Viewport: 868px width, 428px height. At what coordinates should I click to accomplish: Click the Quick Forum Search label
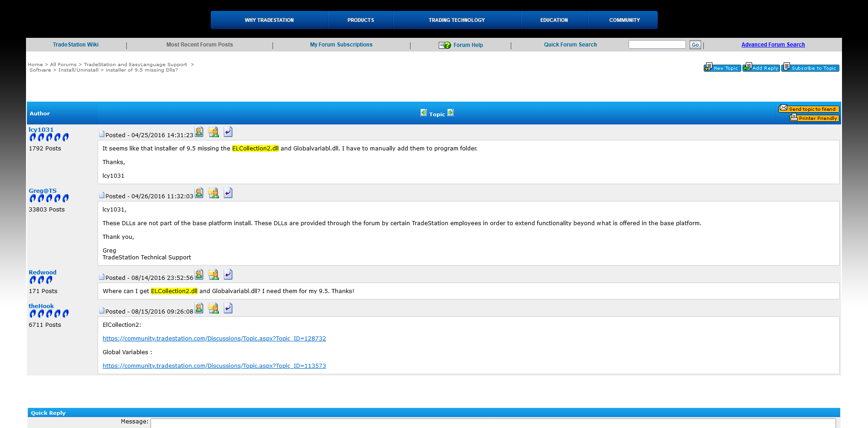(570, 45)
